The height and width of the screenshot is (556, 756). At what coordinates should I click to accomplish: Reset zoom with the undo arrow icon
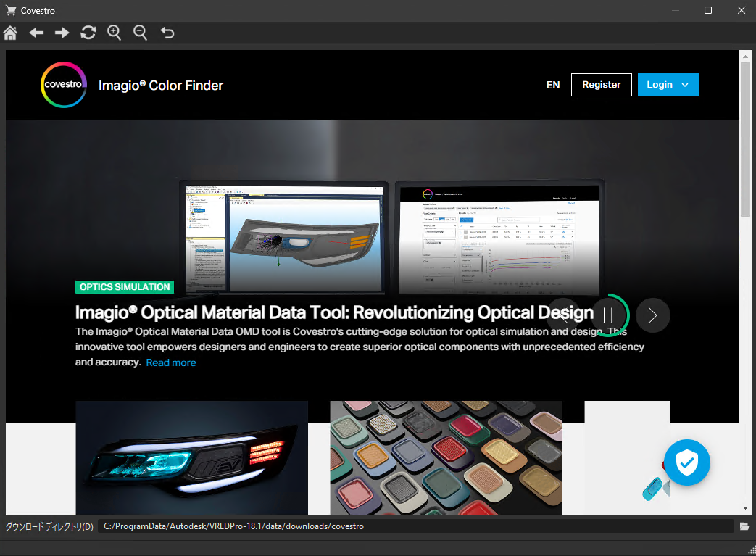(x=167, y=33)
